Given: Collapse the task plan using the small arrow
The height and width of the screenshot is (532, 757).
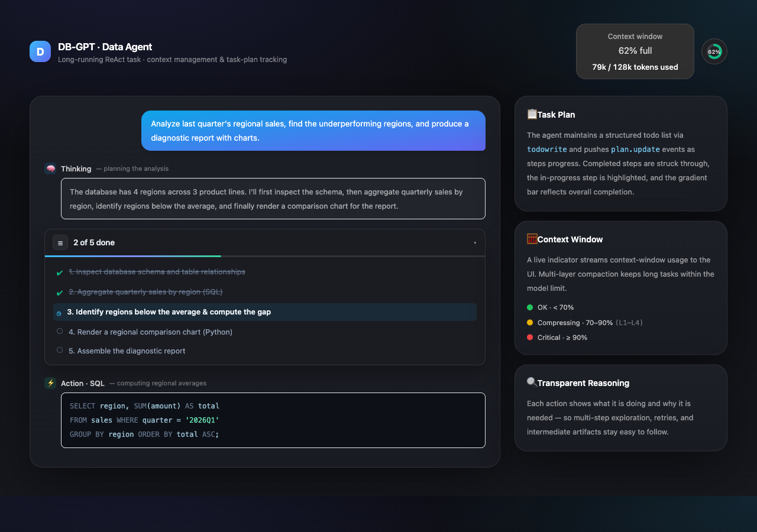Looking at the screenshot, I should [475, 243].
